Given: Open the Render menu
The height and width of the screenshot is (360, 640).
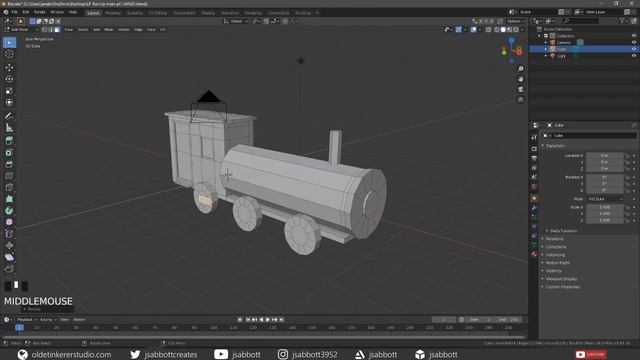Looking at the screenshot, I should point(39,13).
